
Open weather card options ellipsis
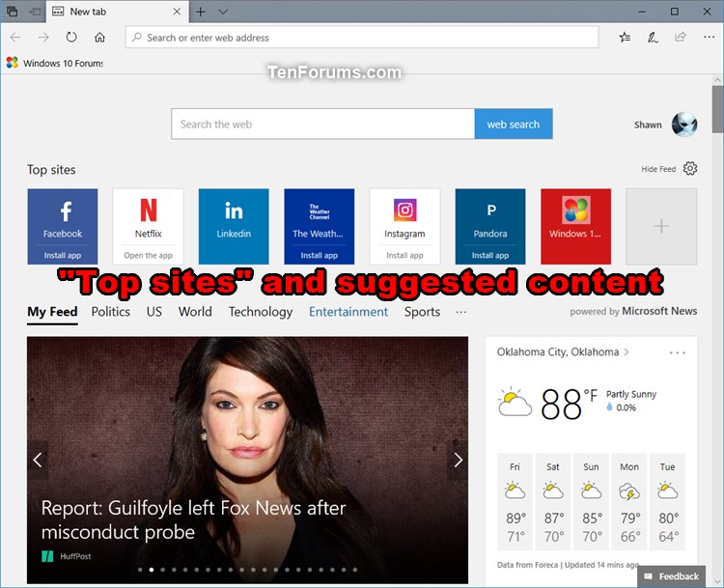tap(677, 352)
